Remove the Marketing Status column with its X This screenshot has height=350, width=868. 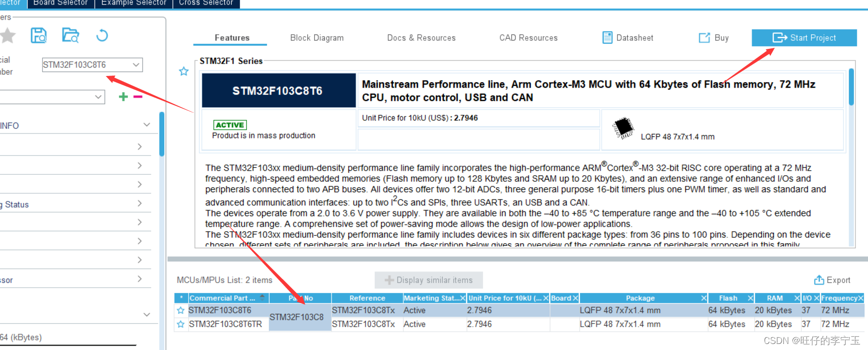pos(463,298)
